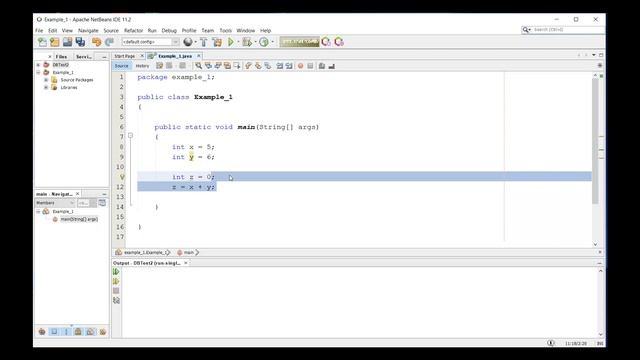Toggle Show Inherited Members filter
640x360 pixels.
click(x=42, y=331)
